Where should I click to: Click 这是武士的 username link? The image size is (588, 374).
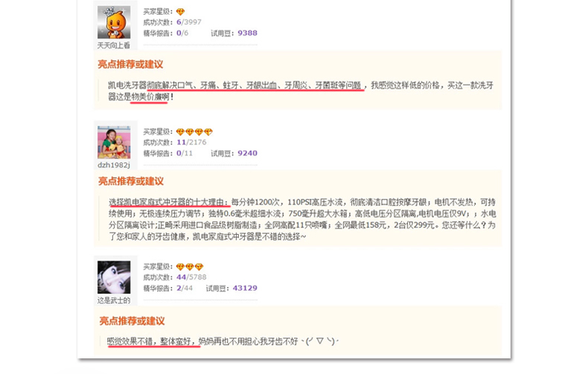pyautogui.click(x=114, y=300)
